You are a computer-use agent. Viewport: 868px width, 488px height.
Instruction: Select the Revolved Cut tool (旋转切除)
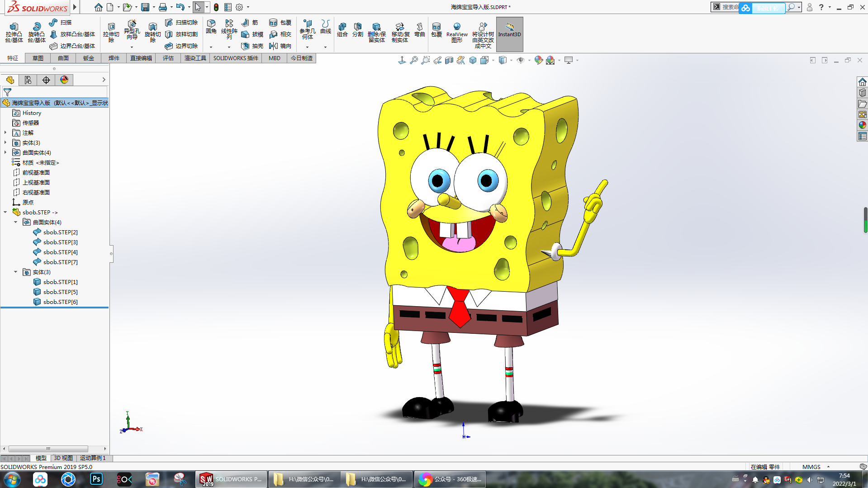pos(152,33)
